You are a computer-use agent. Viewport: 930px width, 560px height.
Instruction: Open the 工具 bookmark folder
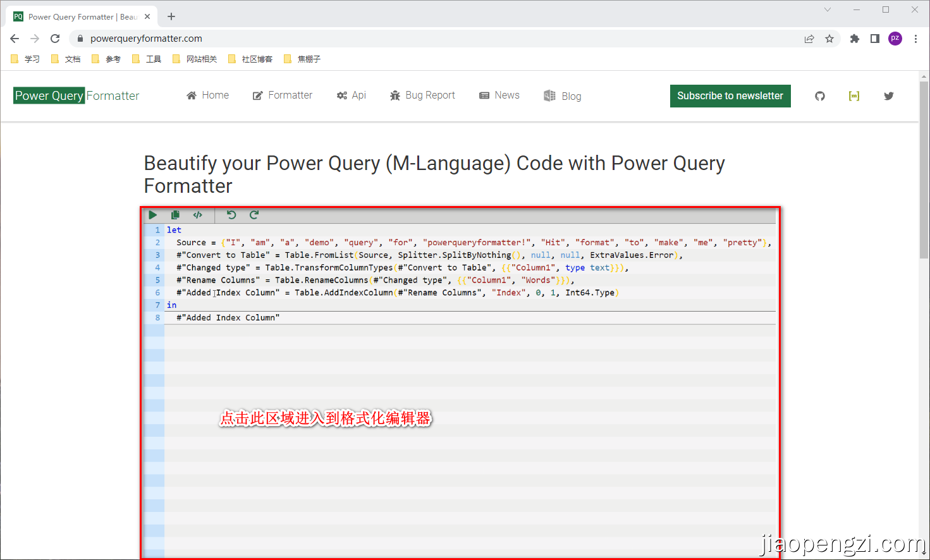coord(147,59)
